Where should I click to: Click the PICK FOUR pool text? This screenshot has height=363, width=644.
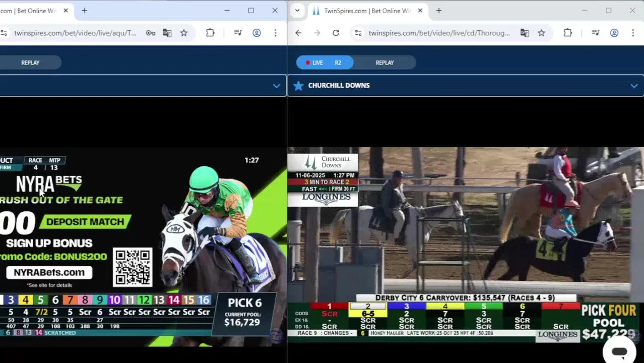pyautogui.click(x=608, y=310)
